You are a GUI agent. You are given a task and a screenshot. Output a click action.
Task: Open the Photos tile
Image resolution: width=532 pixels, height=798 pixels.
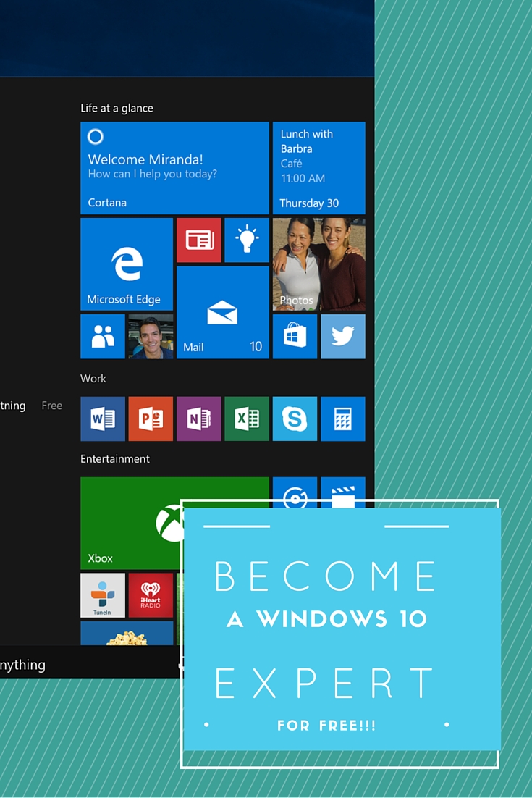[x=318, y=264]
